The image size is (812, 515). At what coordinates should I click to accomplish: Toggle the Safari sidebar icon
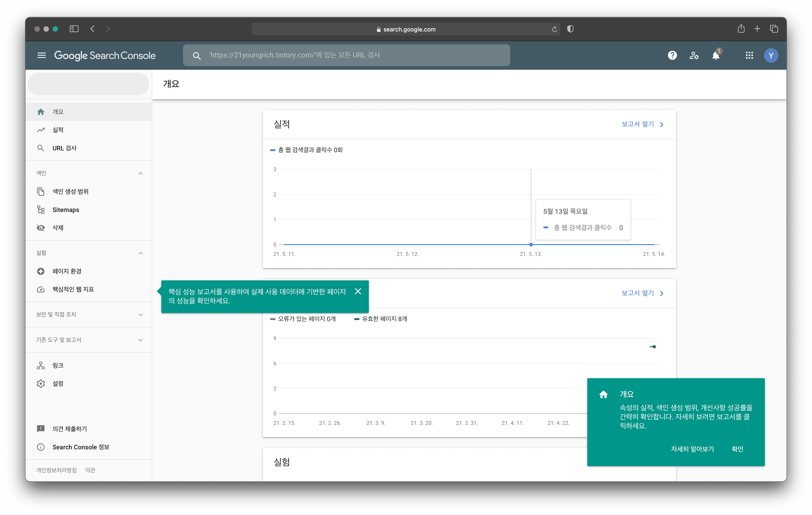pos(74,29)
